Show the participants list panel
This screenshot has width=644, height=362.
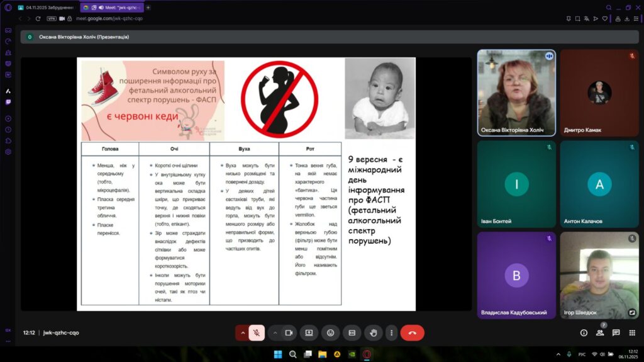(x=599, y=332)
